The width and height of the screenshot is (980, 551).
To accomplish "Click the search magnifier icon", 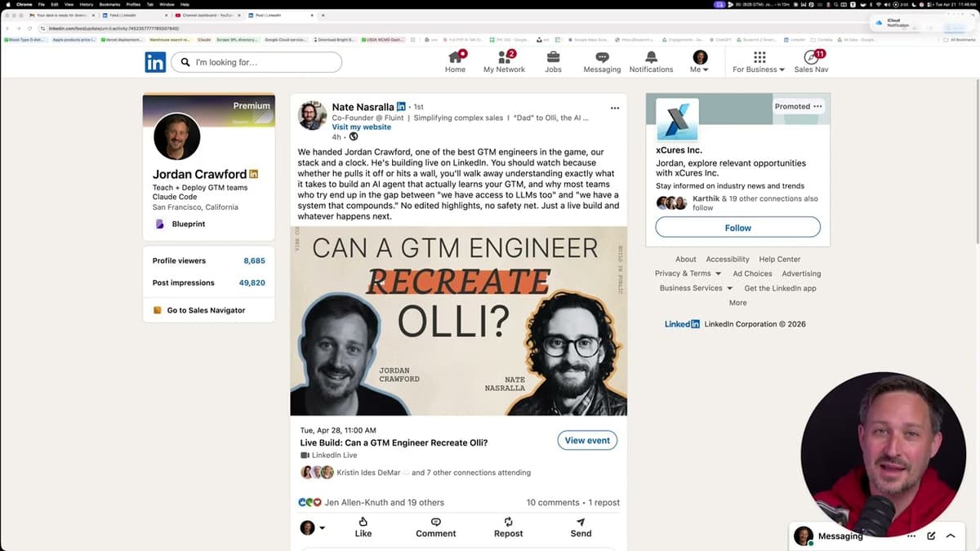I will click(185, 62).
